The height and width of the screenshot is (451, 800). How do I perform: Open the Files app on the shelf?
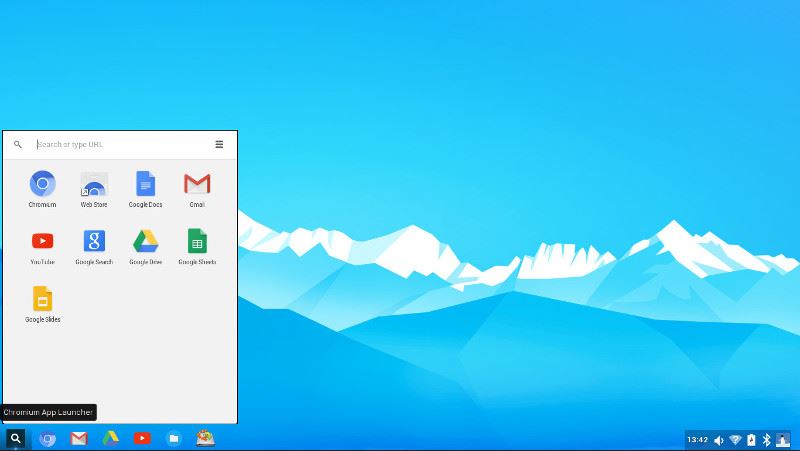174,438
